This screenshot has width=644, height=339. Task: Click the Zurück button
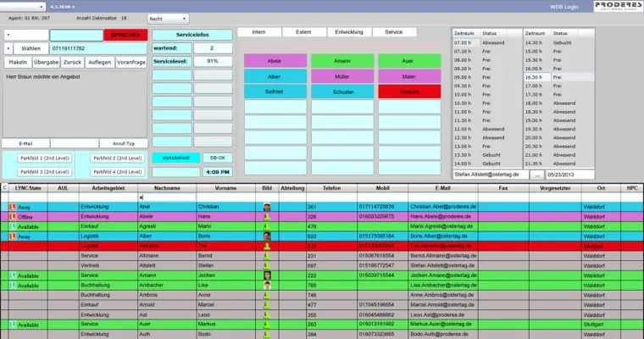72,62
